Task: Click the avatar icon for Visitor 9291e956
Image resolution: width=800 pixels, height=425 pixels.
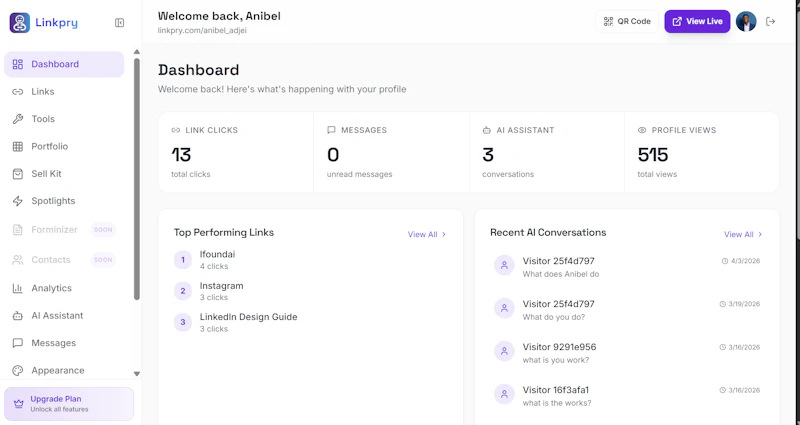Action: pyautogui.click(x=504, y=351)
